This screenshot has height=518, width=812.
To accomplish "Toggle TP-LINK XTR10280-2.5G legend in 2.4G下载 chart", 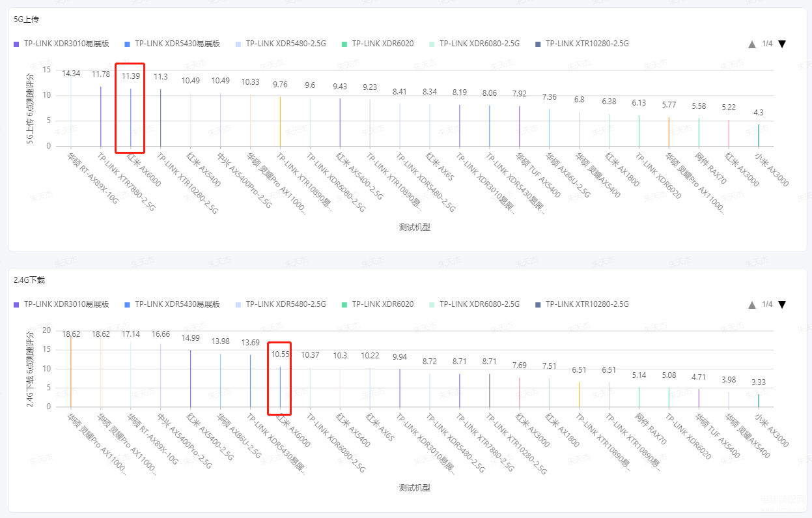I will click(582, 304).
